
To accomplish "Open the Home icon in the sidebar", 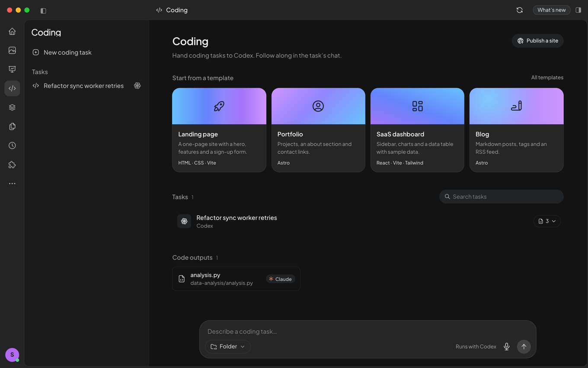I will tap(12, 31).
